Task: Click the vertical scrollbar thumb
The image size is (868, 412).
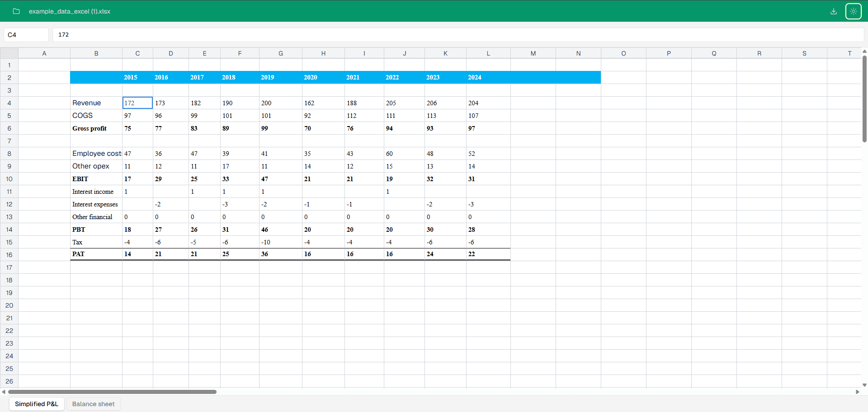Action: (864, 98)
